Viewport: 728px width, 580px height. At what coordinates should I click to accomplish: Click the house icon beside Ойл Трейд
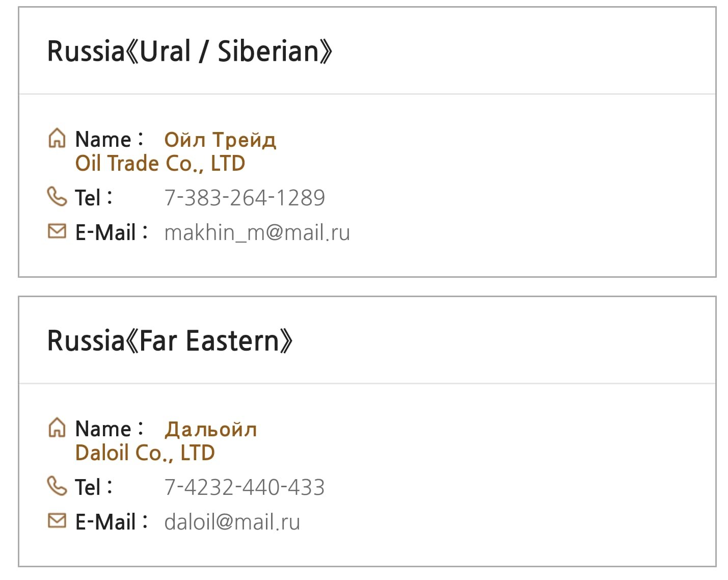coord(57,138)
